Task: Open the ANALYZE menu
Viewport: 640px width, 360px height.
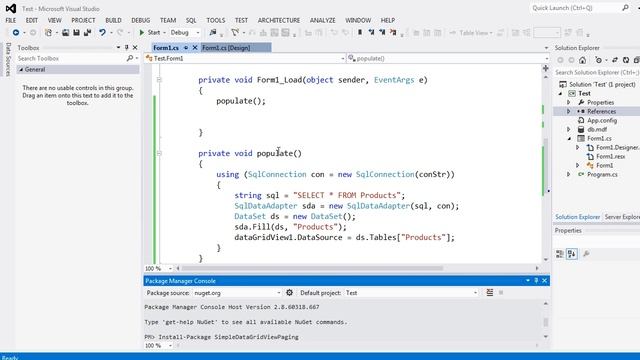Action: coord(322,20)
